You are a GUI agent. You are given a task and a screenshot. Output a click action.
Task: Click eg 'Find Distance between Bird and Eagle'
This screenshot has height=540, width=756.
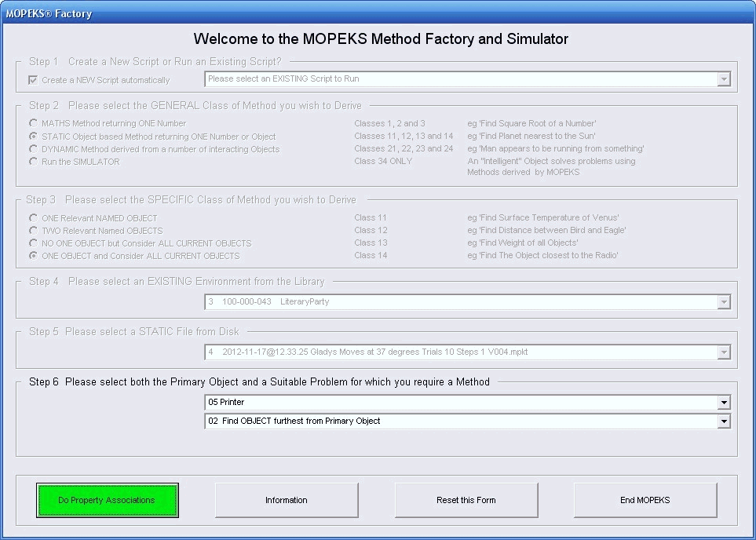click(x=546, y=230)
